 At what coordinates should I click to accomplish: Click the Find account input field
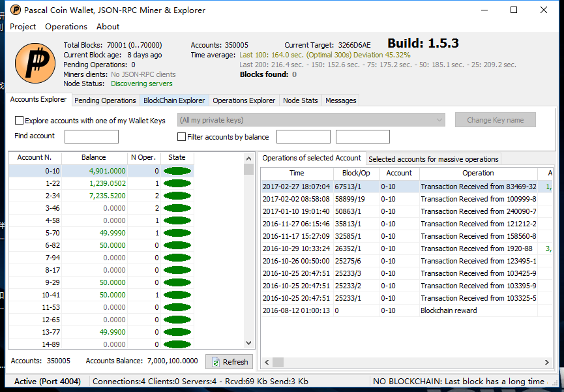91,137
